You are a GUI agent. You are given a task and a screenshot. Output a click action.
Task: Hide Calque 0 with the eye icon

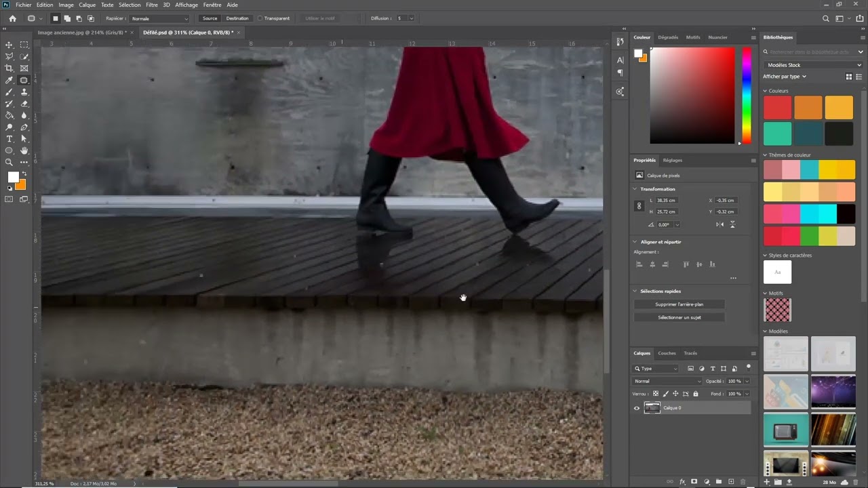pos(636,408)
